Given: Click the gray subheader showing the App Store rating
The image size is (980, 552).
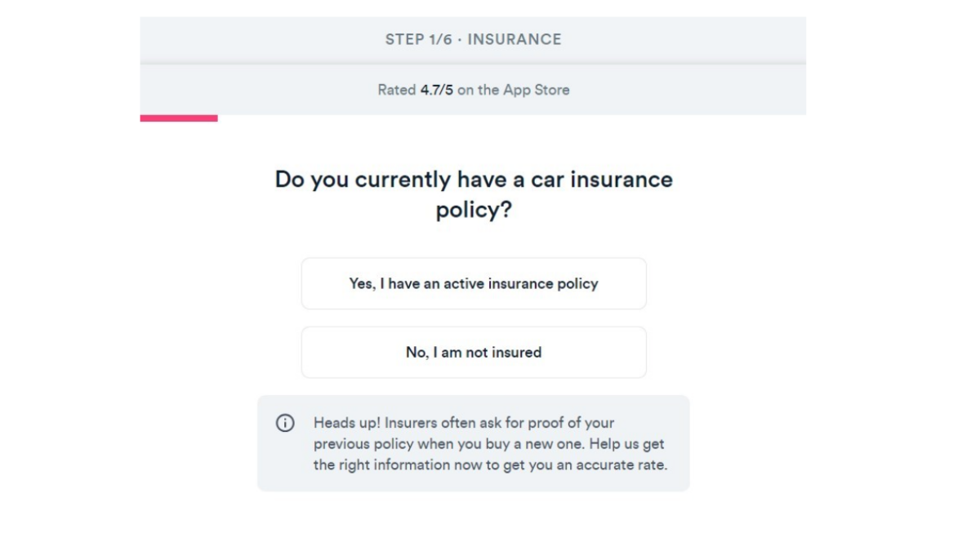Looking at the screenshot, I should coord(474,90).
